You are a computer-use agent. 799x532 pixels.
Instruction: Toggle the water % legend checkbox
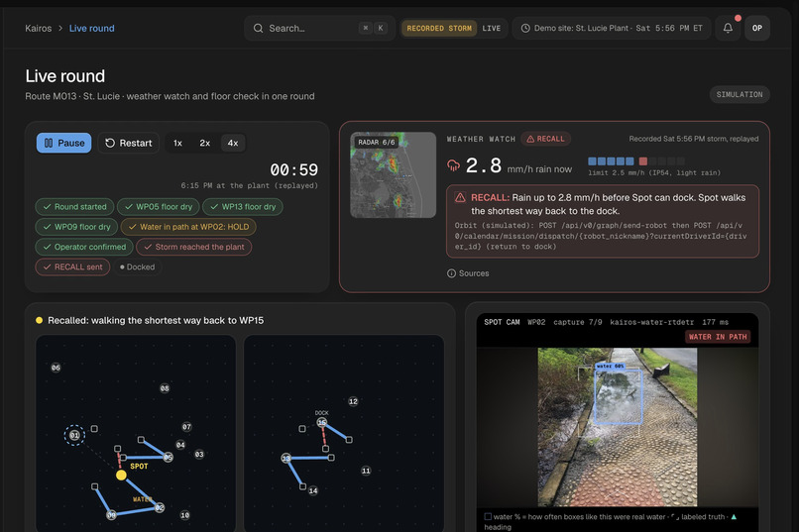pos(488,517)
